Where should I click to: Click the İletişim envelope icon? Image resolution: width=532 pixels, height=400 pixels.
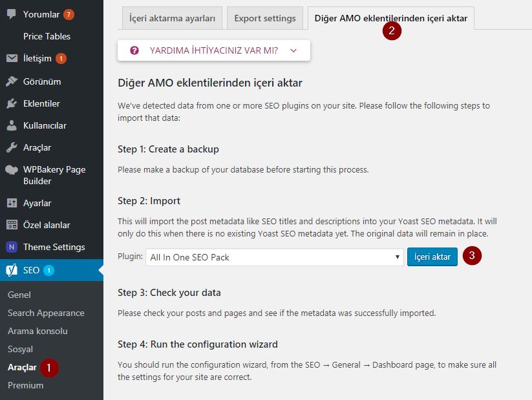tap(12, 58)
